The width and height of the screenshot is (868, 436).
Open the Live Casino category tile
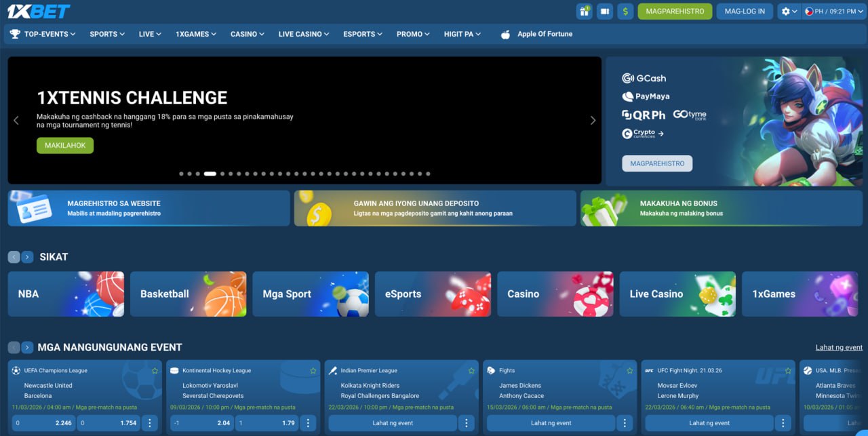(678, 294)
